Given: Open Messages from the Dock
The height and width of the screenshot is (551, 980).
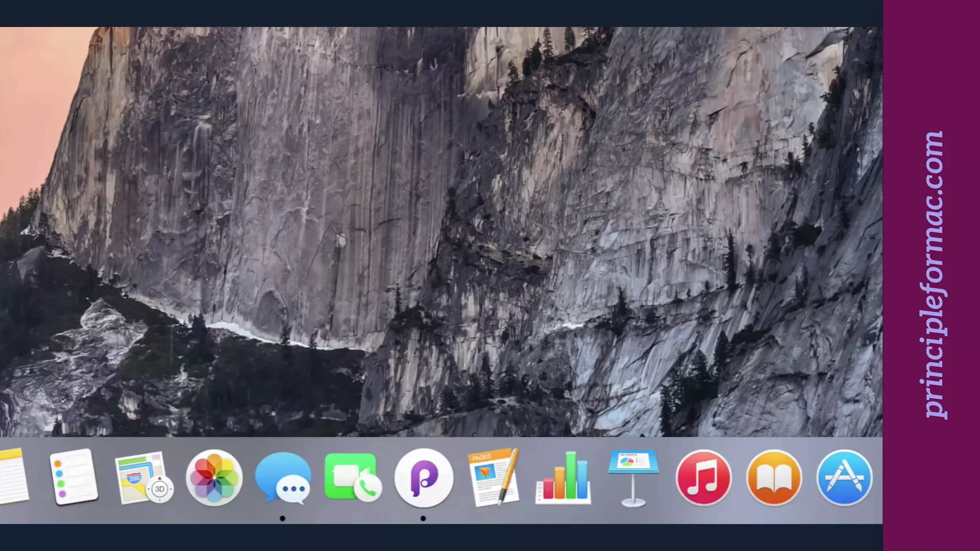Looking at the screenshot, I should pyautogui.click(x=283, y=477).
